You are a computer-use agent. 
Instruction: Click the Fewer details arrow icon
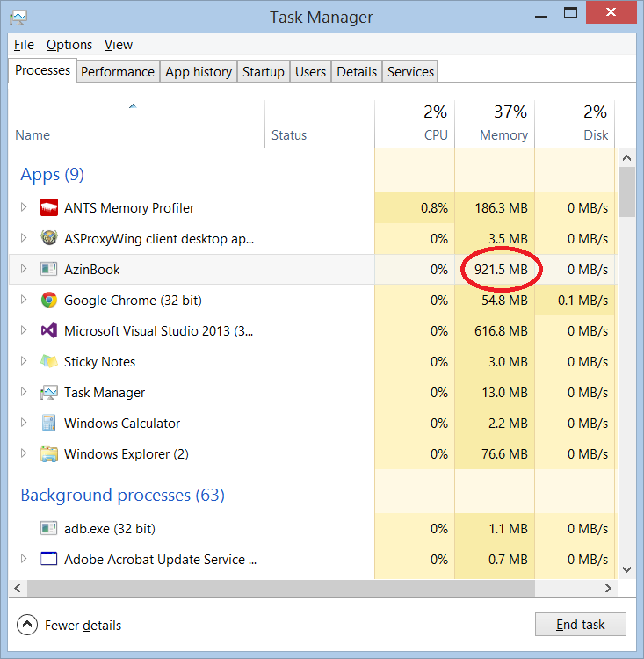coord(27,625)
